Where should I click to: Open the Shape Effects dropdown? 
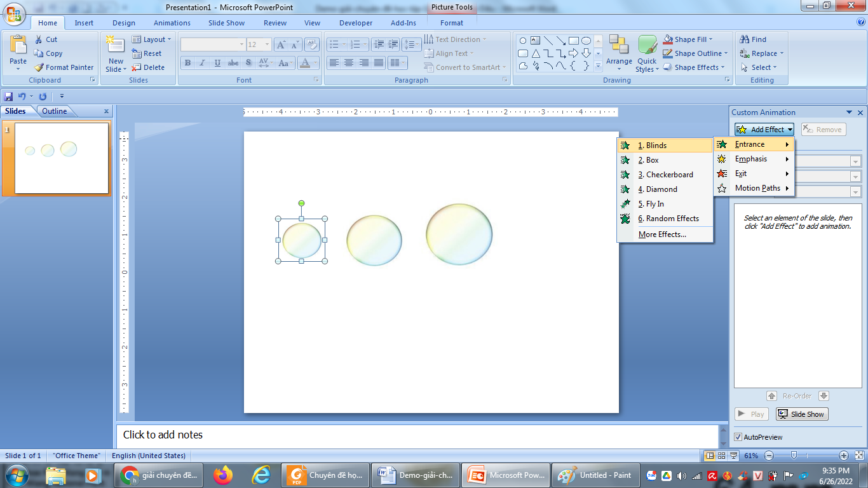click(693, 67)
